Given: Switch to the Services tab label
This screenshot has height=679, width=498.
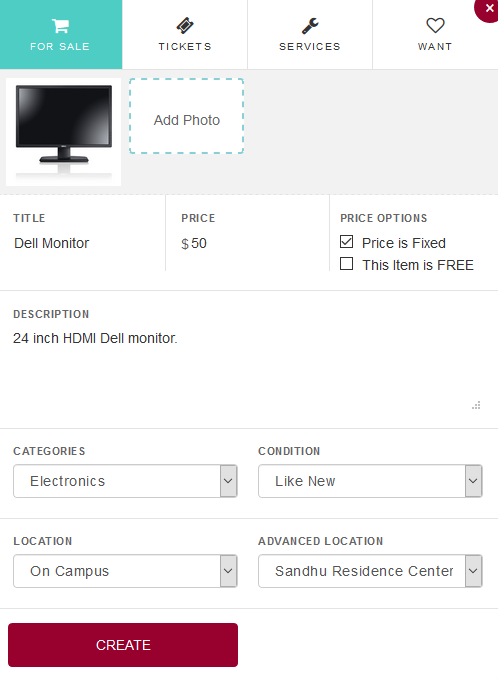Looking at the screenshot, I should tap(310, 47).
